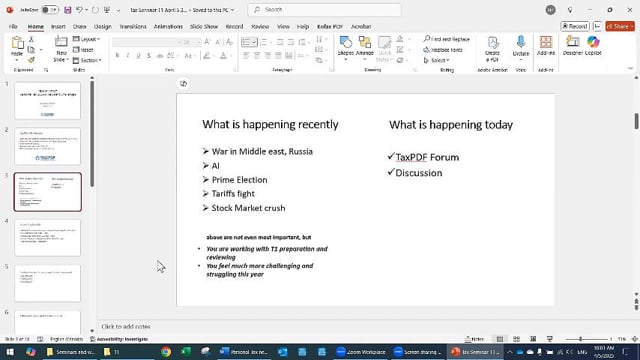Collapse the ribbon with the chevron
Screen dimensions: 640x360
tap(631, 69)
